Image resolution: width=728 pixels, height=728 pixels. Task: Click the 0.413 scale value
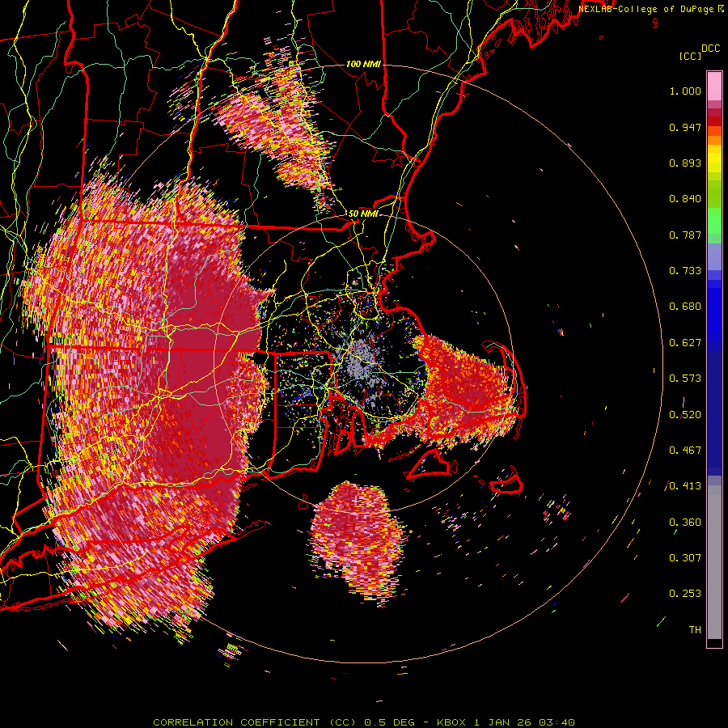(x=685, y=486)
